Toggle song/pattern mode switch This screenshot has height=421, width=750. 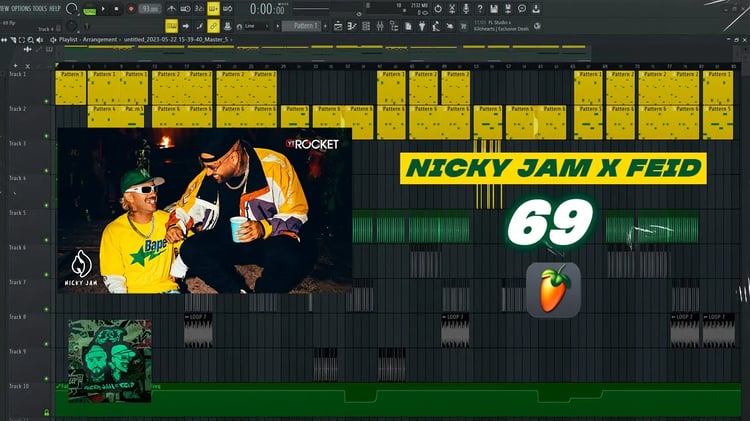tap(89, 9)
